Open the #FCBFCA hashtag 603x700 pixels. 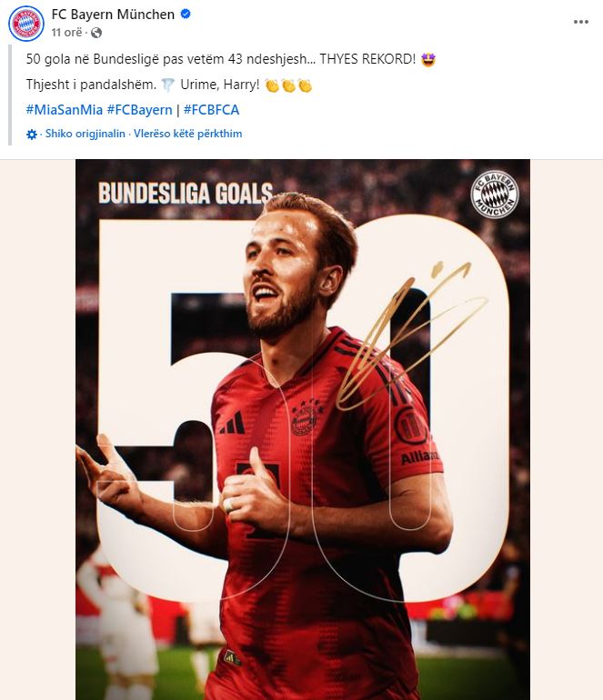click(x=211, y=110)
